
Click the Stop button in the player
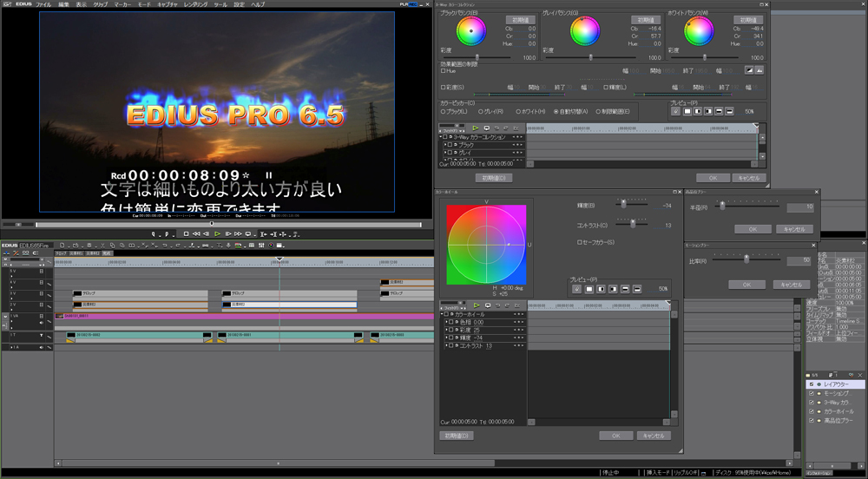(186, 234)
